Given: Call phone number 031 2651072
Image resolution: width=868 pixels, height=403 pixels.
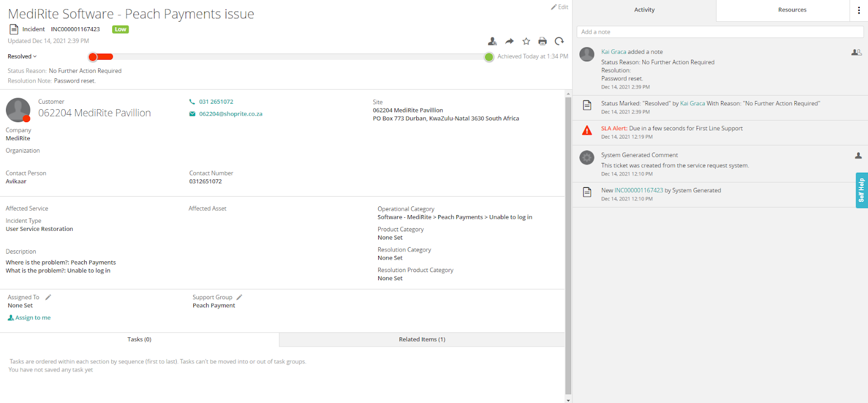Looking at the screenshot, I should coord(216,102).
